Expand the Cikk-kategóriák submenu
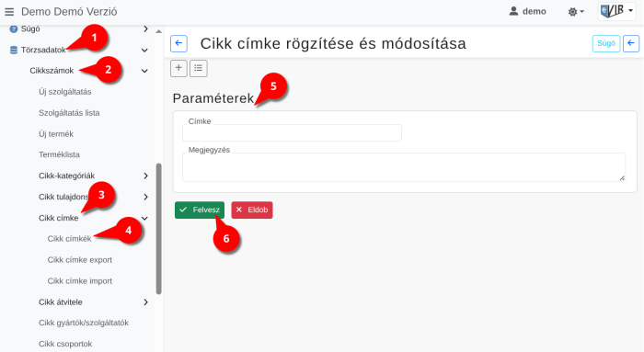The height and width of the screenshot is (352, 644). pyautogui.click(x=145, y=176)
